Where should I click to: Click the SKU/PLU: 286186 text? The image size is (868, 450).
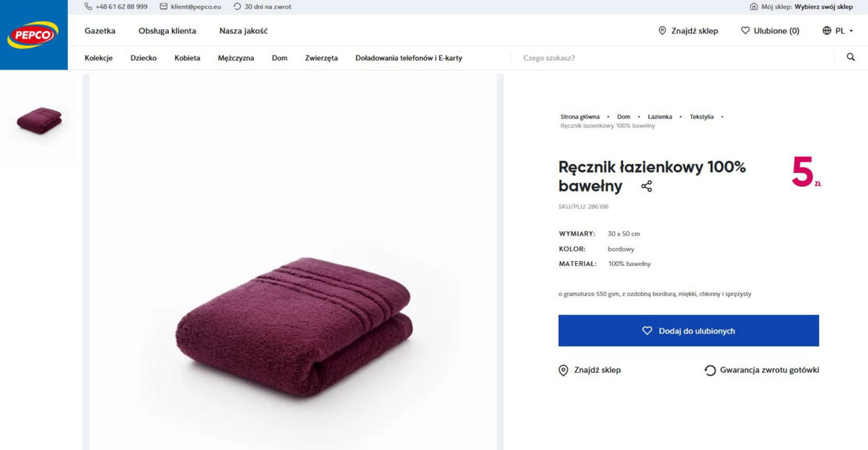584,207
